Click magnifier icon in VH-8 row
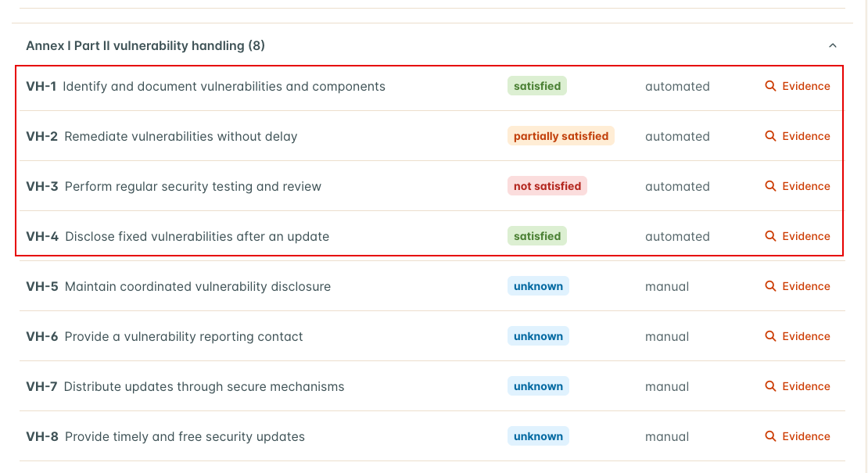The height and width of the screenshot is (473, 868). (x=770, y=436)
